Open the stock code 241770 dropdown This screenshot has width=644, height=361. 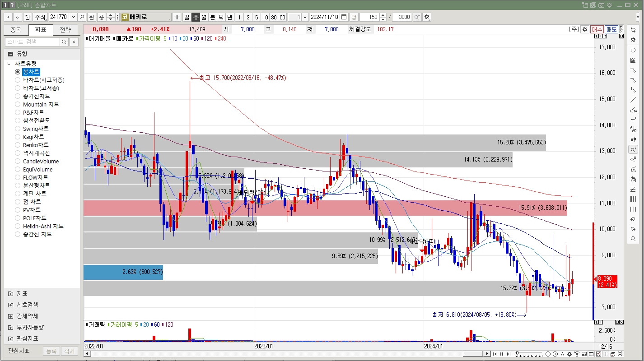tap(73, 17)
